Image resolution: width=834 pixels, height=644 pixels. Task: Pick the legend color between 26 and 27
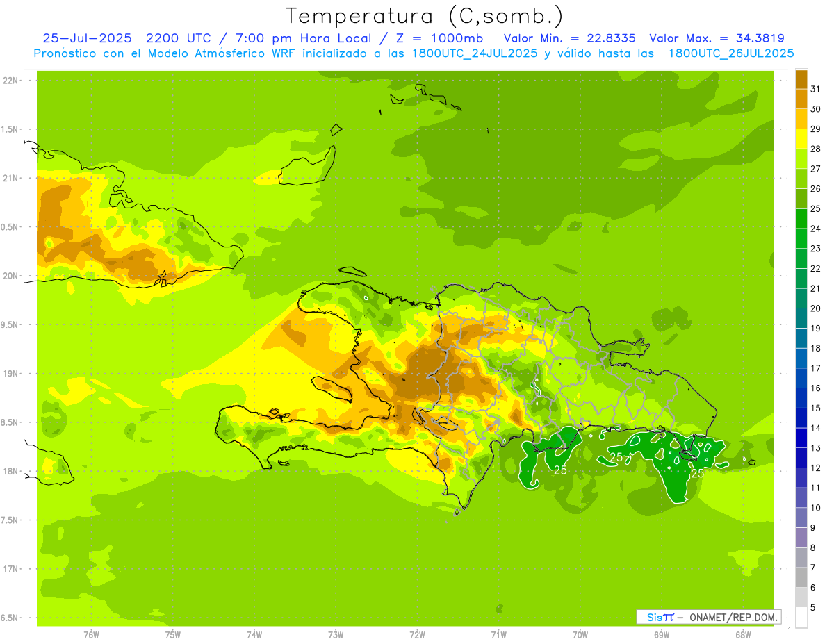coord(801,179)
